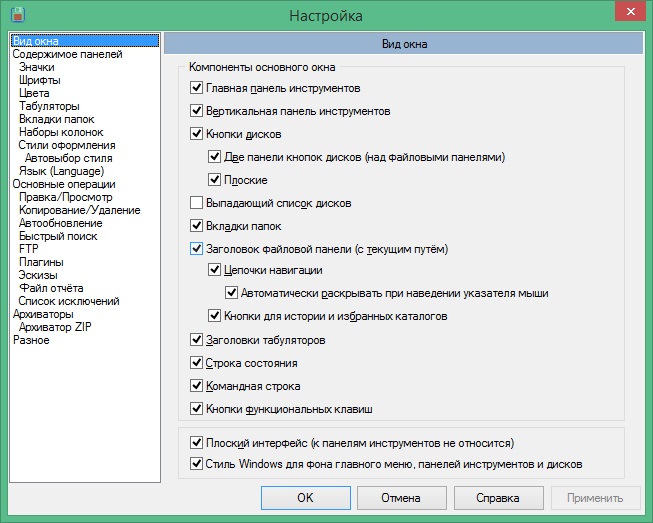Disable Строка состояния checkbox

coord(196,362)
